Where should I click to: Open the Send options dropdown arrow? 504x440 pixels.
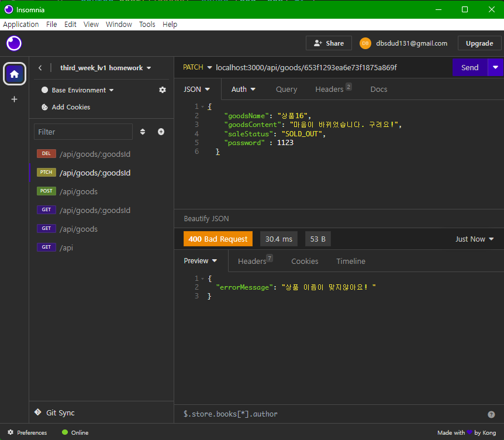(496, 67)
